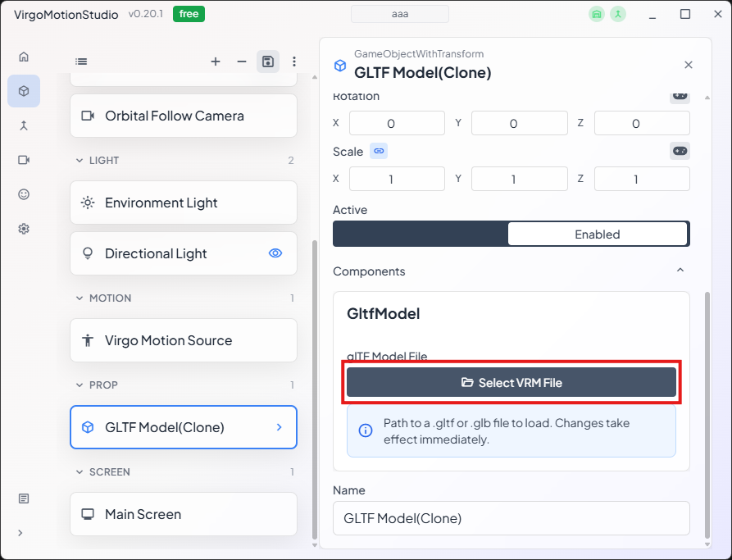732x560 pixels.
Task: Click the gamepad icon beside Scale
Action: point(680,152)
